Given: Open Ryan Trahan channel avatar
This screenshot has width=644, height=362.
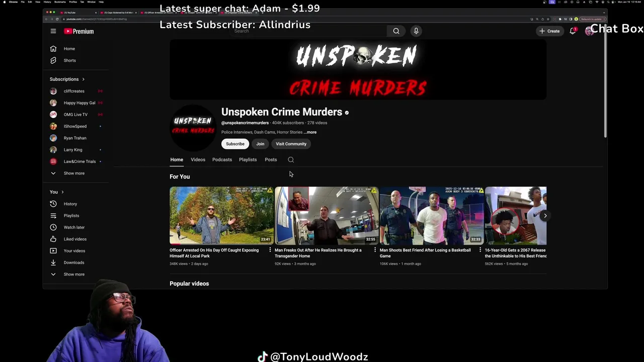Looking at the screenshot, I should point(53,138).
